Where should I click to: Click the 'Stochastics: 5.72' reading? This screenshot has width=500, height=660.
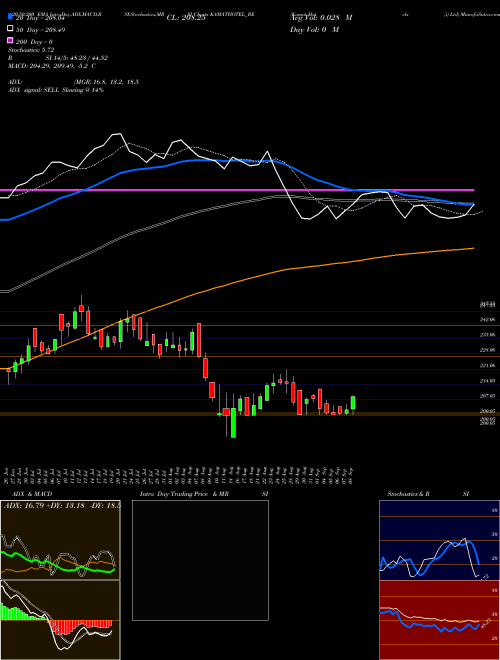[x=31, y=50]
